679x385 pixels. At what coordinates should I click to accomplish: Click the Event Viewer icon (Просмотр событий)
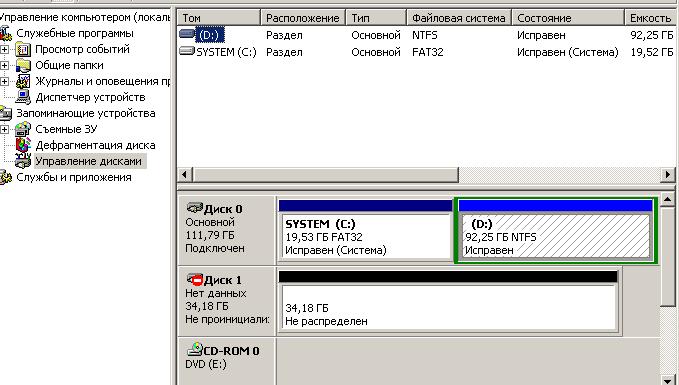[x=23, y=49]
